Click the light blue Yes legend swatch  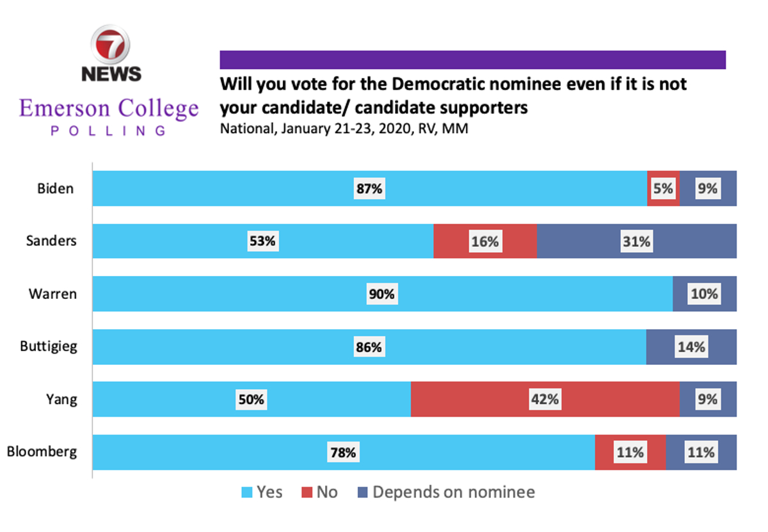[x=246, y=492]
